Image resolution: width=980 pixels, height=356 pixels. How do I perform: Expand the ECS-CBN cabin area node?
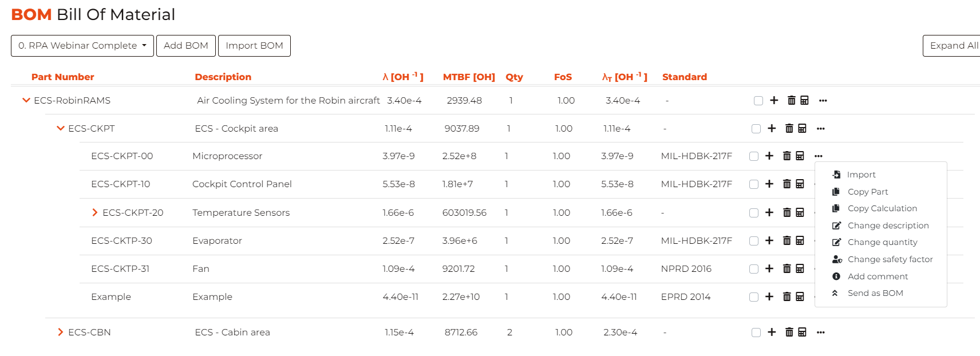60,333
